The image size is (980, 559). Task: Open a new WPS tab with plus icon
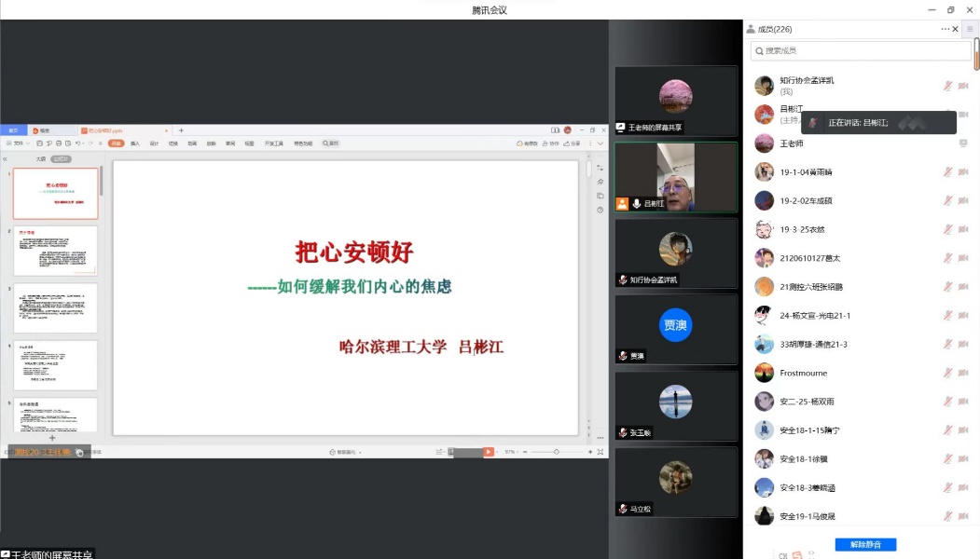click(x=181, y=130)
